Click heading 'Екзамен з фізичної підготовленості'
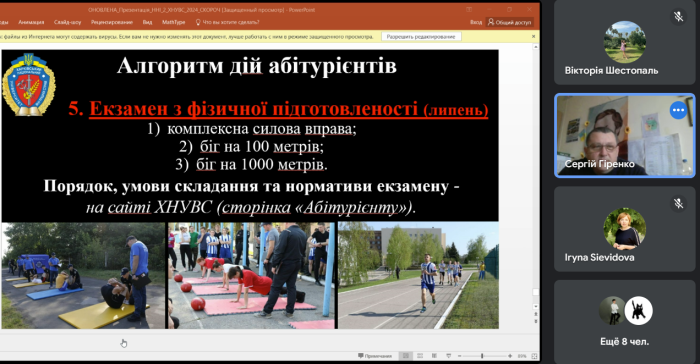Image resolution: width=700 pixels, height=364 pixels. (254, 109)
